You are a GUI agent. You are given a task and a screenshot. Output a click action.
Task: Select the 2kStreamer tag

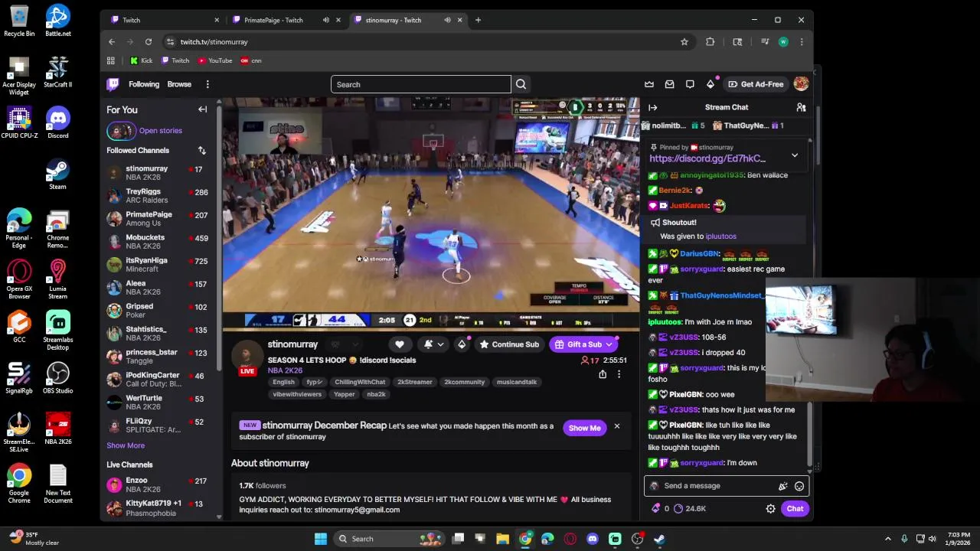(415, 382)
